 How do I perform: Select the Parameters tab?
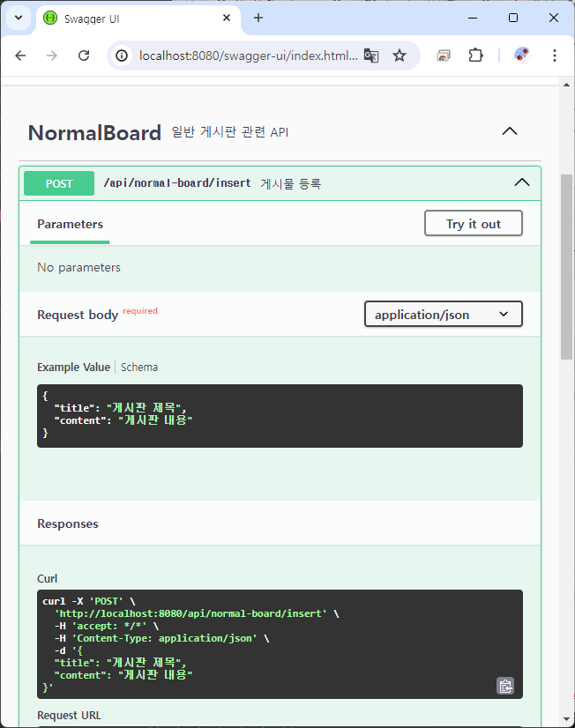71,224
